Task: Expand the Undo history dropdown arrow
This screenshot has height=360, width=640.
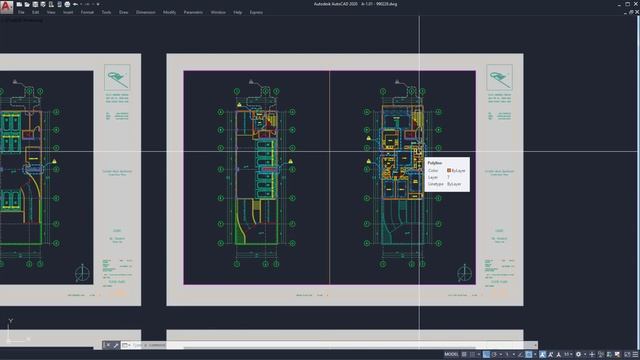Action: [81, 4]
